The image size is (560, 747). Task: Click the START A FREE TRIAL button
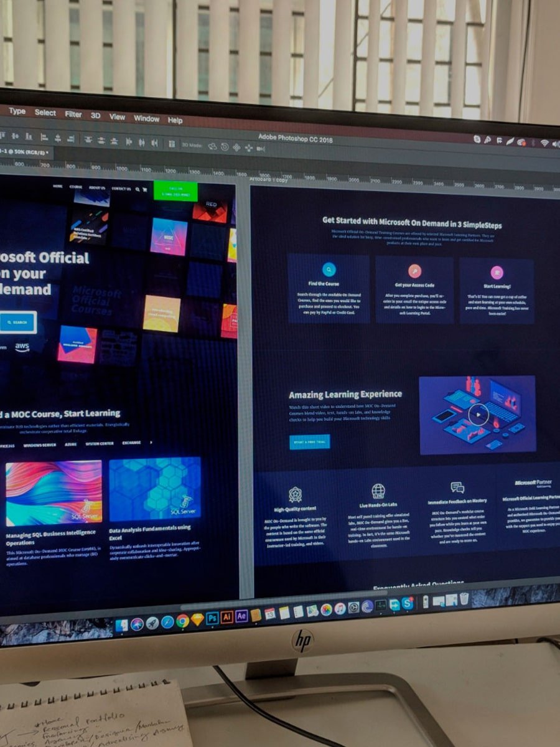coord(309,441)
